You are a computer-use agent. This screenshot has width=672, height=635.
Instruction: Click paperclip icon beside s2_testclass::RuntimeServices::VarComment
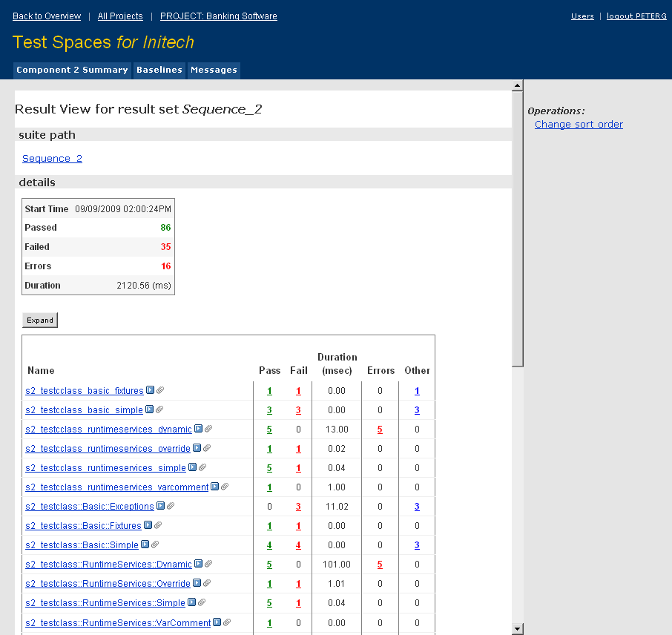227,622
